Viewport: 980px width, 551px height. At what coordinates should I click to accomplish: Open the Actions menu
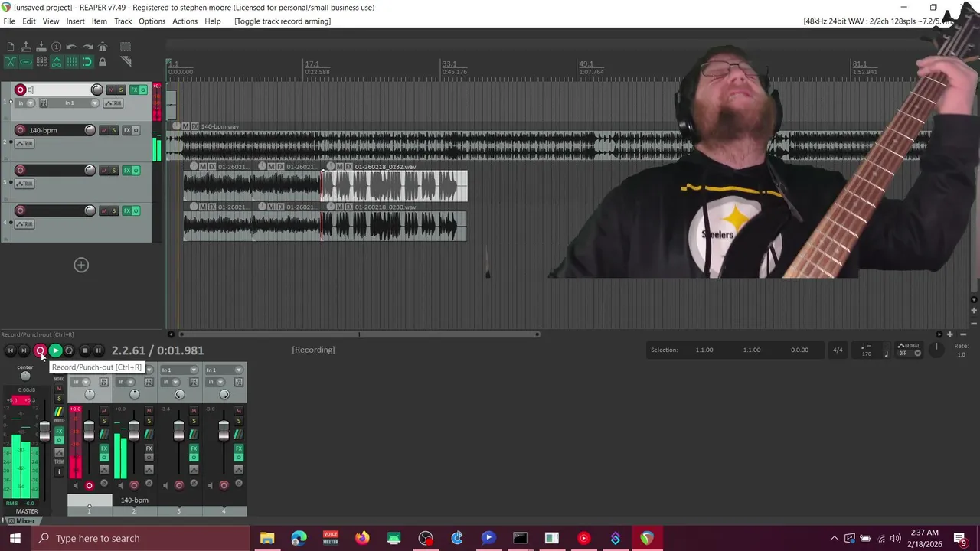click(x=185, y=21)
